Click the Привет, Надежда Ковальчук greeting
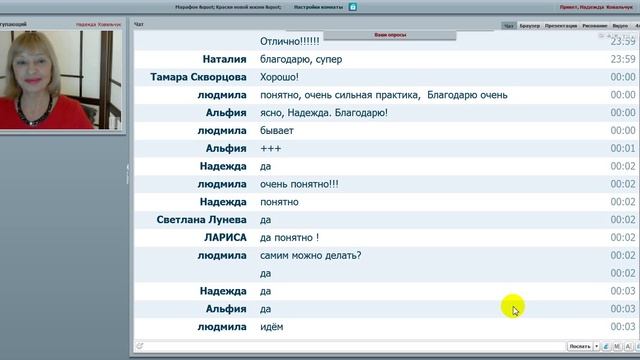The height and width of the screenshot is (360, 640). [596, 7]
